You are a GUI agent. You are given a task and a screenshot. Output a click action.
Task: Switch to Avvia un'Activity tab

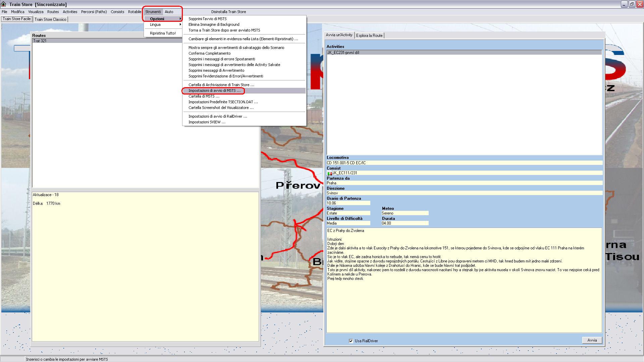tap(339, 35)
